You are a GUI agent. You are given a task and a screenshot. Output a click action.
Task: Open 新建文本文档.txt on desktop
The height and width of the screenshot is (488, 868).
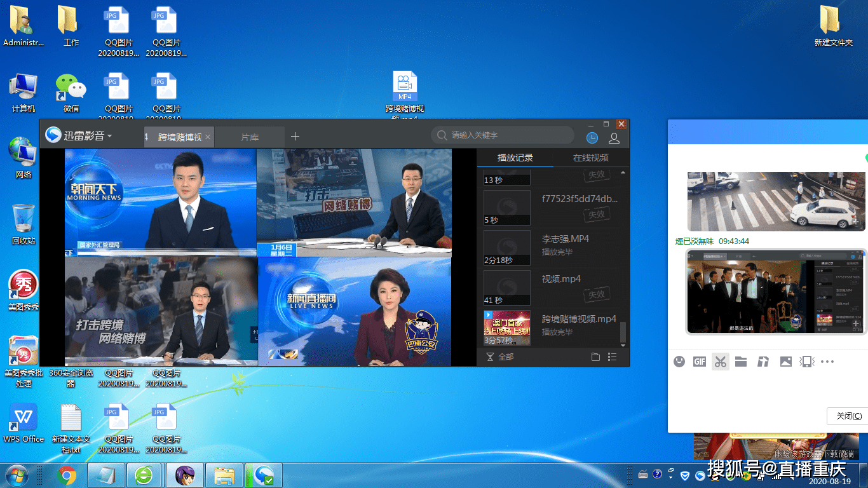pyautogui.click(x=71, y=428)
